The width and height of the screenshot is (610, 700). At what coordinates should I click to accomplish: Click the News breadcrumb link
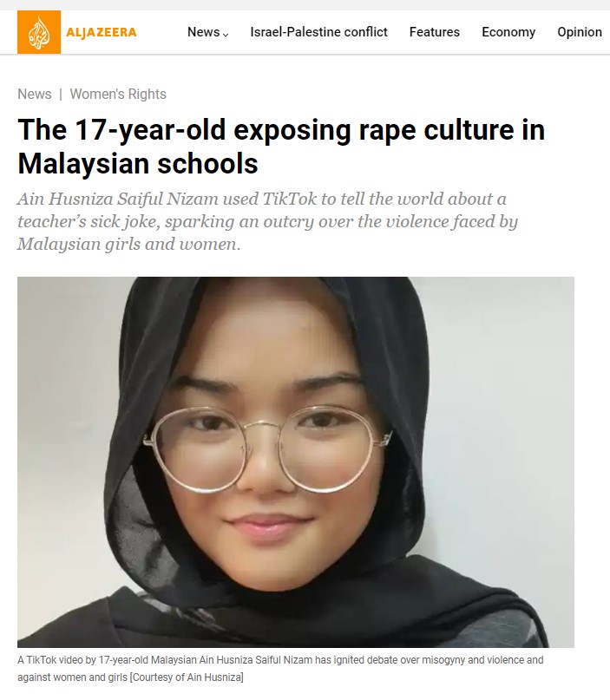(x=35, y=95)
